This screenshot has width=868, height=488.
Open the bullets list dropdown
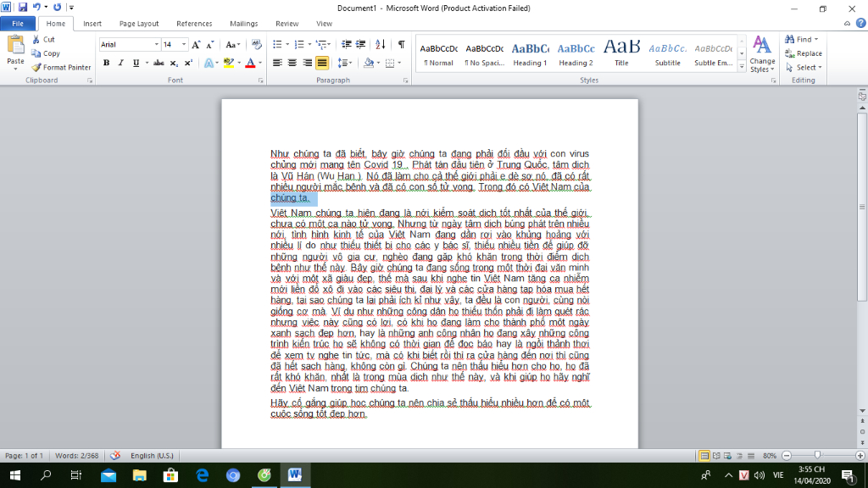click(287, 44)
